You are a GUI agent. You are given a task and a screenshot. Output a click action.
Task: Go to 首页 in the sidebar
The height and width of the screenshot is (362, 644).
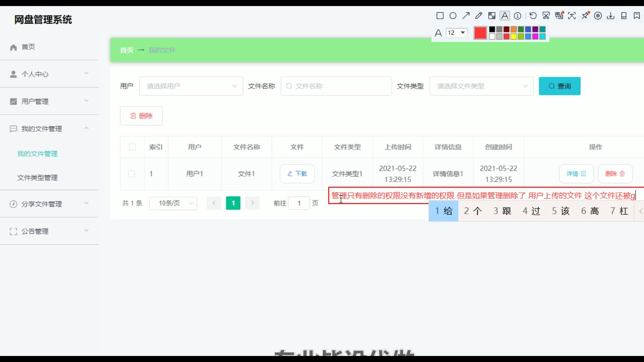(28, 47)
